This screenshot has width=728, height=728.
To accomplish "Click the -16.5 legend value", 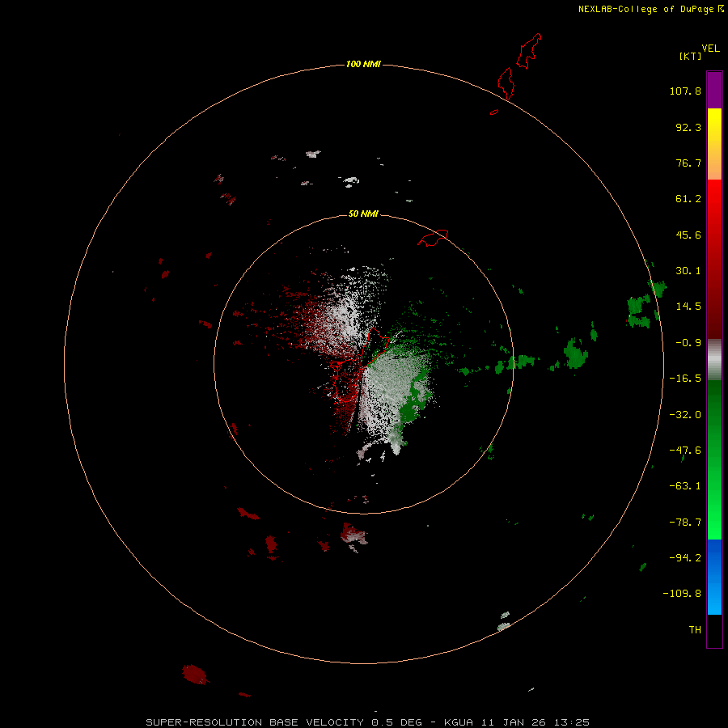I will [685, 379].
